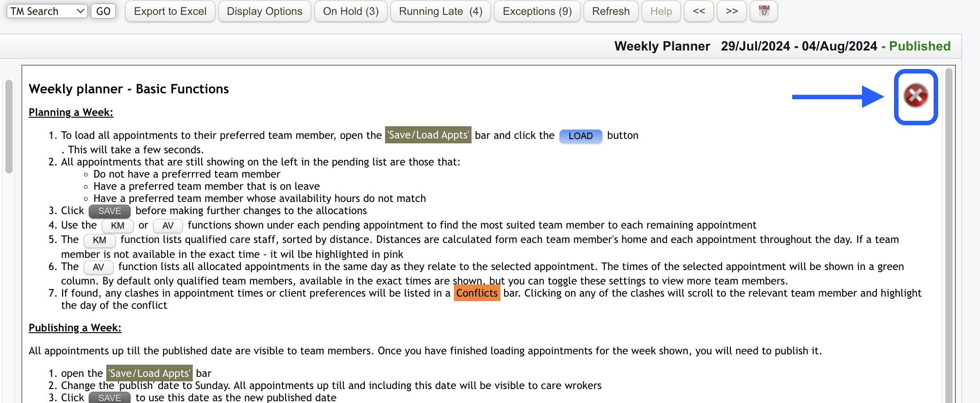Refresh the weekly planner
980x403 pixels.
611,11
